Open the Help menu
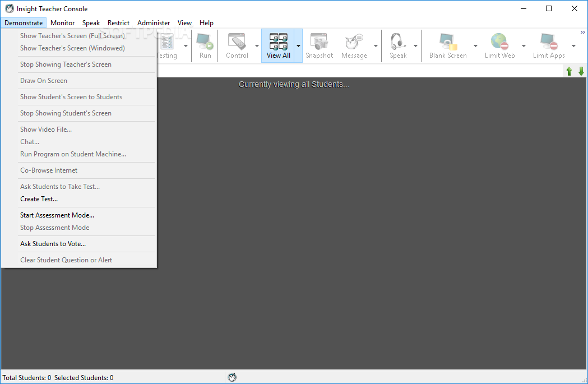Screen dimensions: 588x384 click(206, 23)
